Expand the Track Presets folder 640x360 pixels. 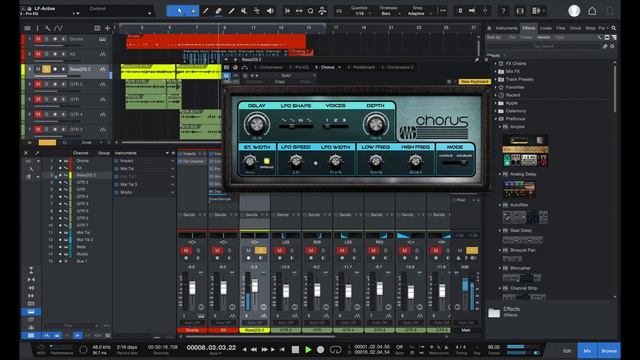click(x=496, y=79)
